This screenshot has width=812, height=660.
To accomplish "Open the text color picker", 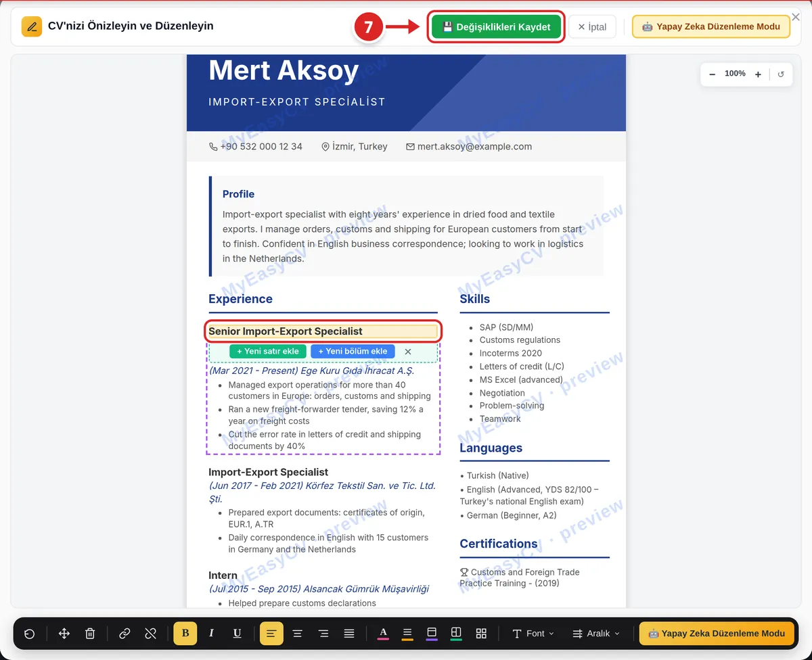I will [x=383, y=634].
